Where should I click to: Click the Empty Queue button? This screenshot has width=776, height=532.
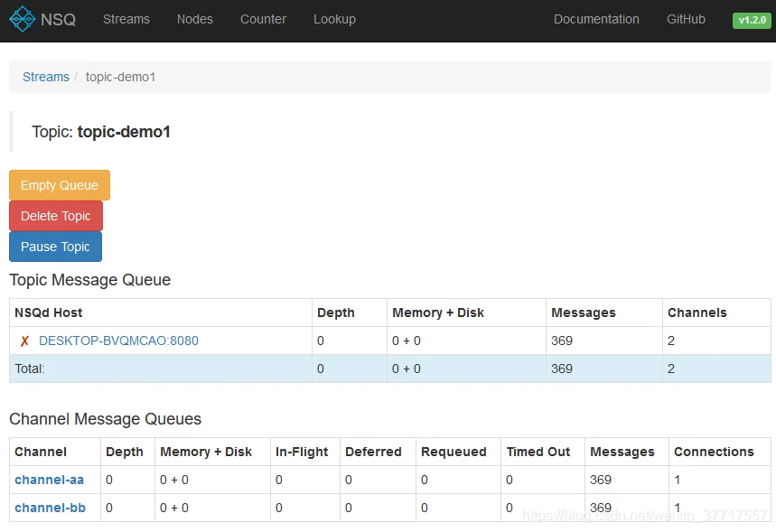click(x=60, y=185)
